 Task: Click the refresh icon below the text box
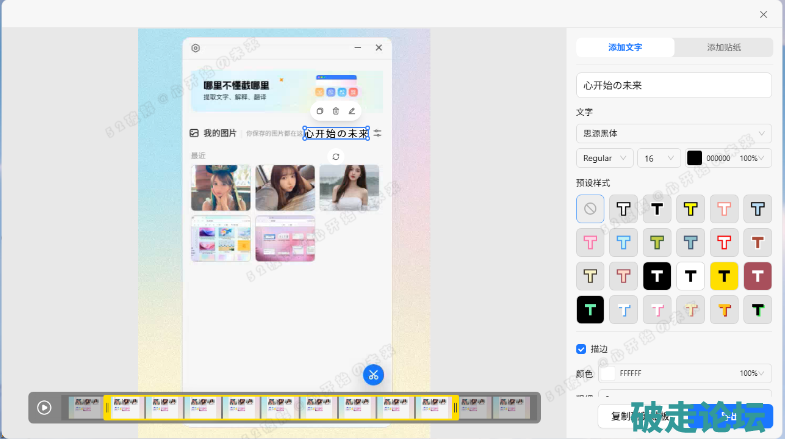tap(336, 156)
